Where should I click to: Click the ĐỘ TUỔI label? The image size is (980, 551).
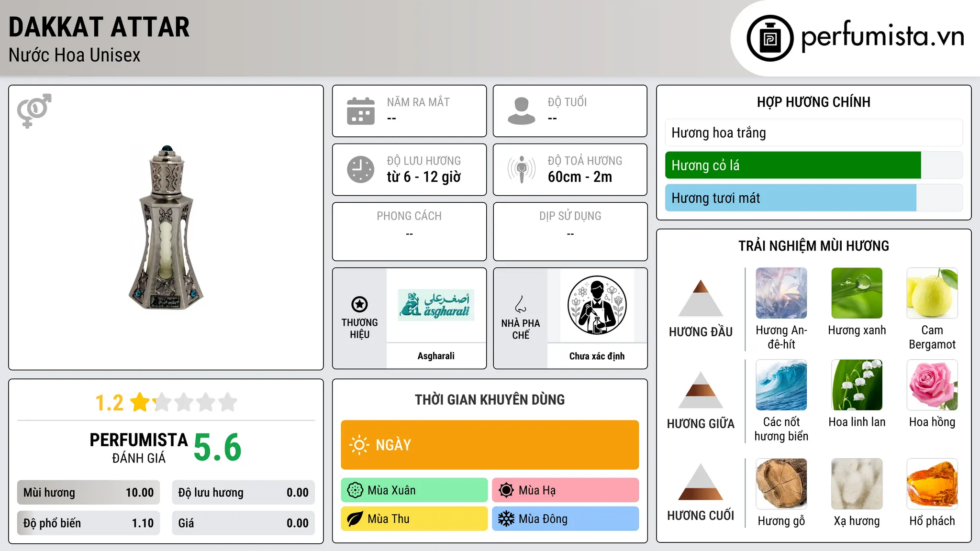pyautogui.click(x=567, y=102)
